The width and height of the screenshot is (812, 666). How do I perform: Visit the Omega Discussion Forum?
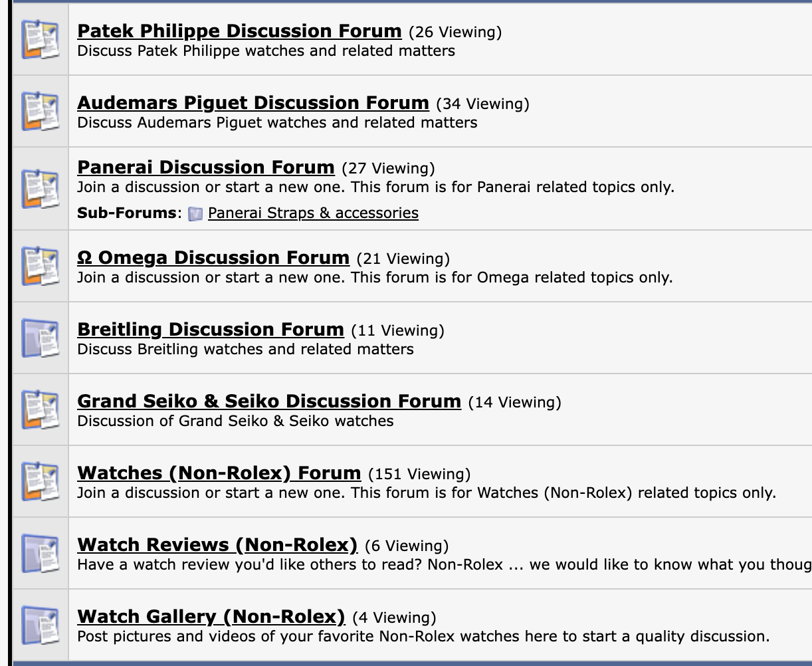(x=213, y=258)
